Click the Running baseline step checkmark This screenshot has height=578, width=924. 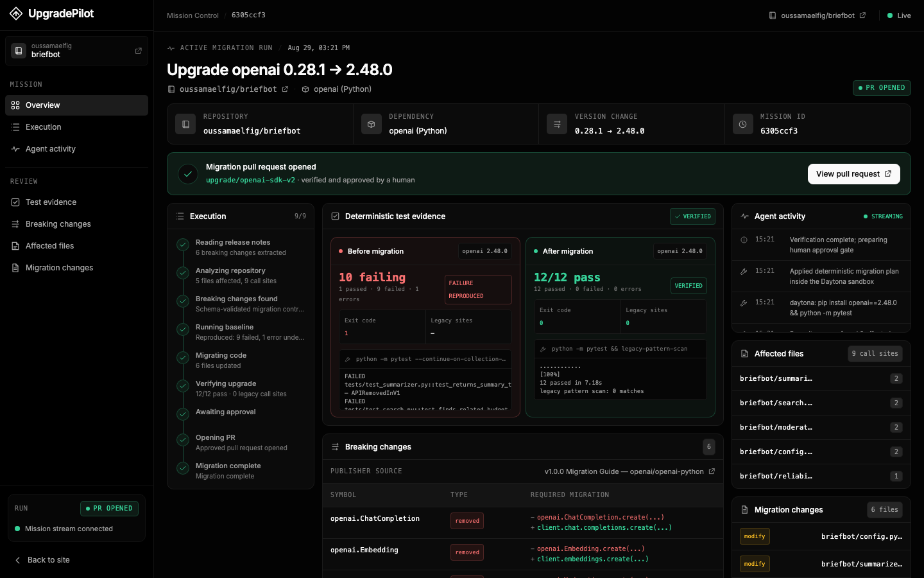[183, 329]
